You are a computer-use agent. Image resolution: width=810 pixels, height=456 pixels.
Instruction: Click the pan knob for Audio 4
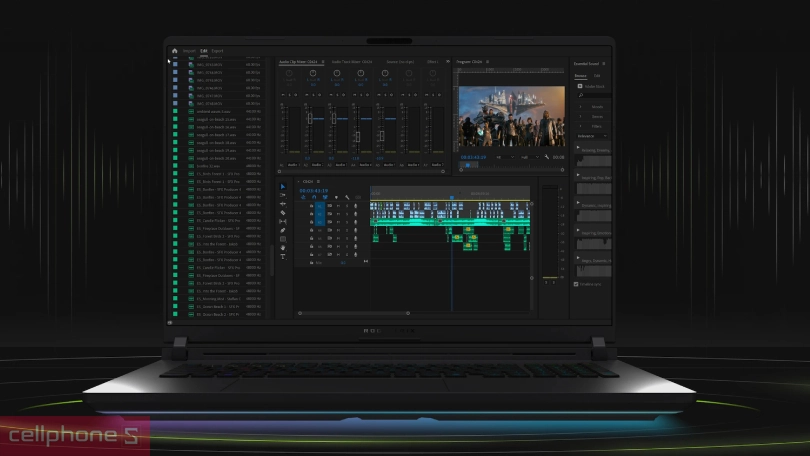click(x=361, y=73)
